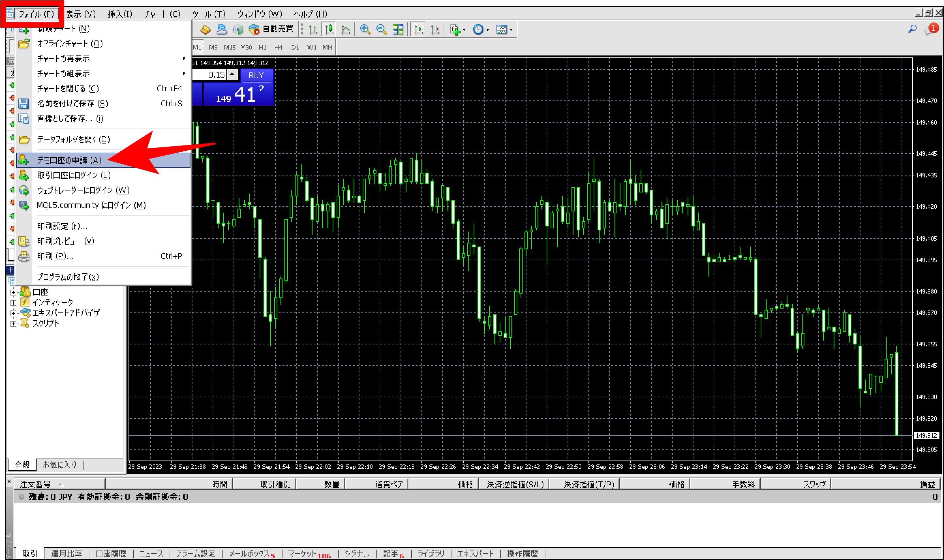The width and height of the screenshot is (944, 560).
Task: Switch to the 口座履歴 terminal tab
Action: tap(111, 553)
